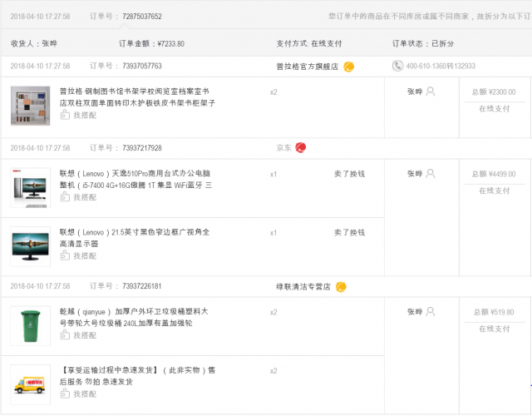
Task: Open the Lenovo desktop computer thumbnail
Action: pyautogui.click(x=30, y=188)
